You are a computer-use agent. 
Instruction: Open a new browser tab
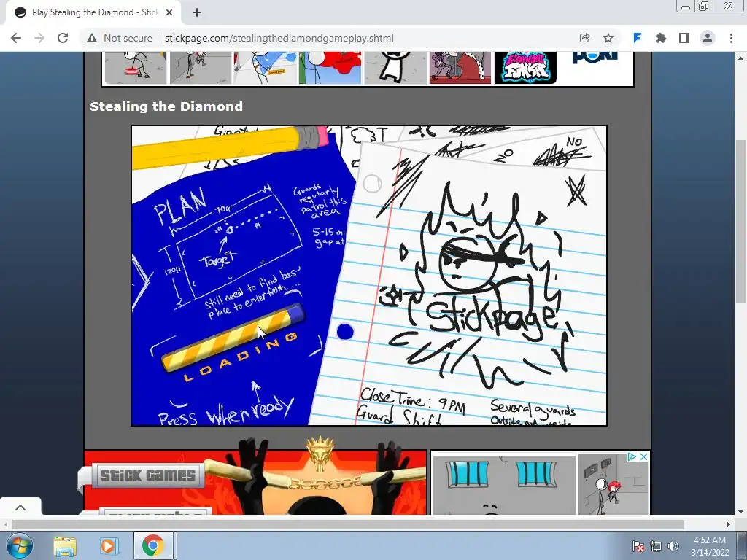[x=197, y=12]
